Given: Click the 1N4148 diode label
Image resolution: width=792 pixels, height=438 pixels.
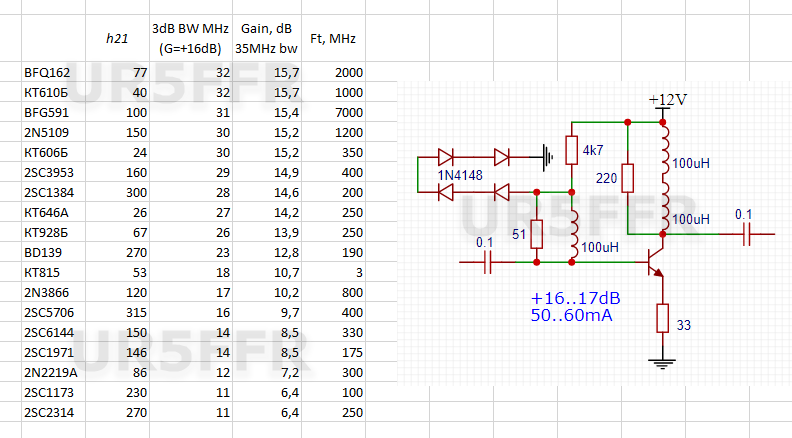Looking at the screenshot, I should [460, 175].
